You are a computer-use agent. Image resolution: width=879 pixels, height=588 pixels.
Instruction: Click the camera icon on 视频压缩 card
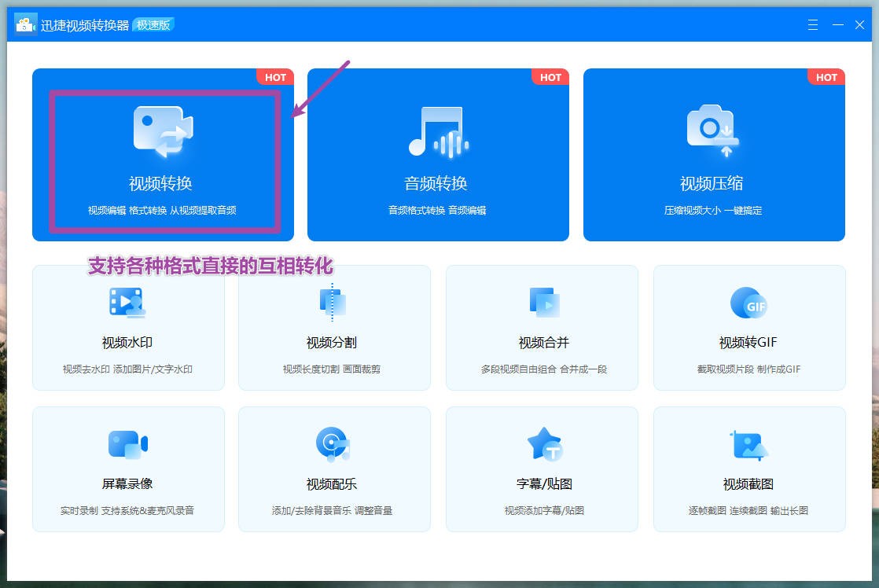(x=714, y=134)
